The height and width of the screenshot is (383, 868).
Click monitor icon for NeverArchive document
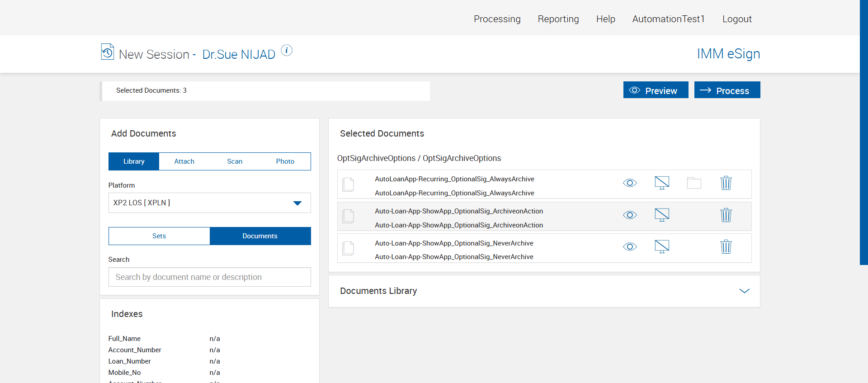click(662, 247)
